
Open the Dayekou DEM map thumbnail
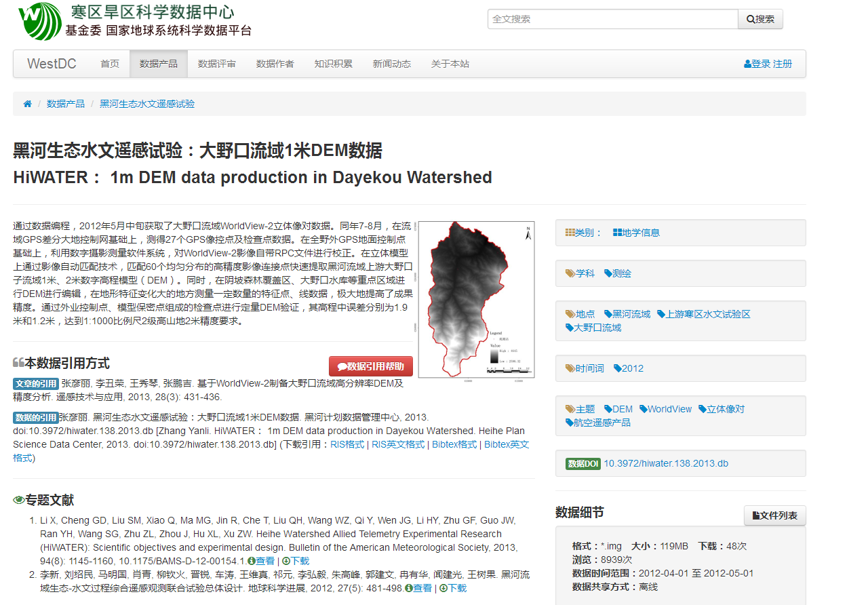click(476, 299)
